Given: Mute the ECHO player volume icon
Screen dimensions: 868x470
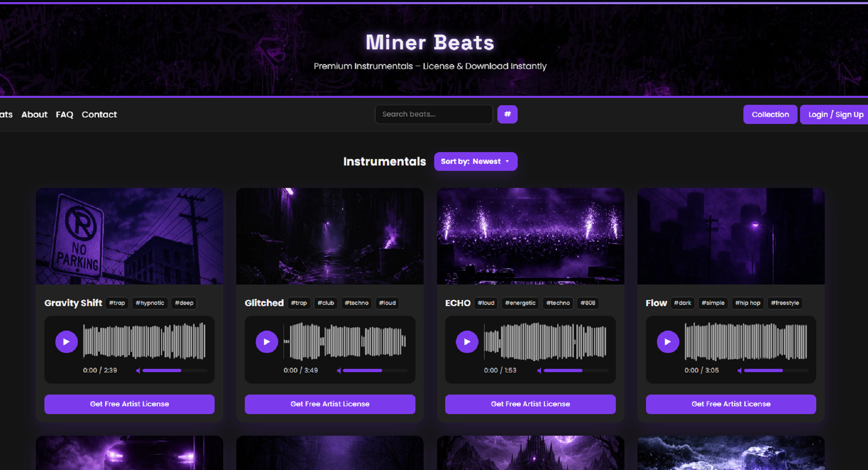Looking at the screenshot, I should [x=539, y=371].
